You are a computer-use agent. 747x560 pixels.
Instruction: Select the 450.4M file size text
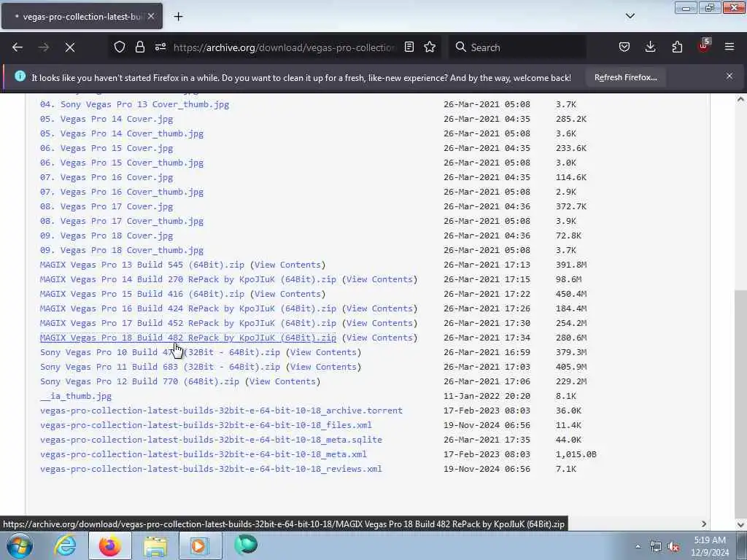[x=571, y=294]
